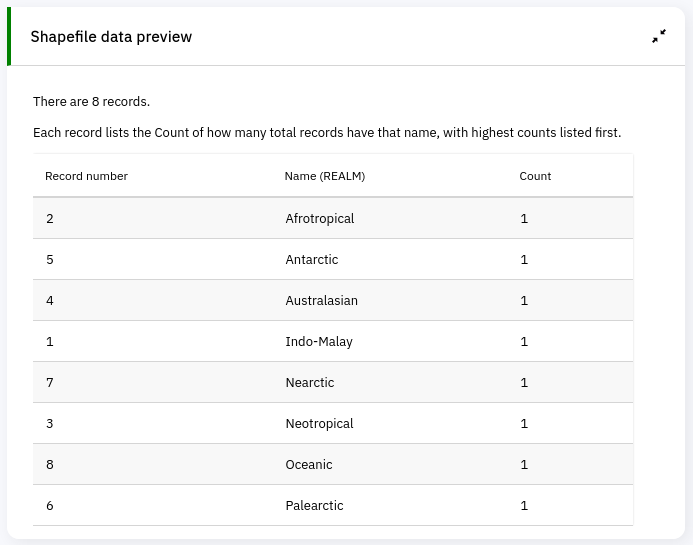Select the Afrotropical name cell
Screen dimensions: 693x545
point(319,218)
